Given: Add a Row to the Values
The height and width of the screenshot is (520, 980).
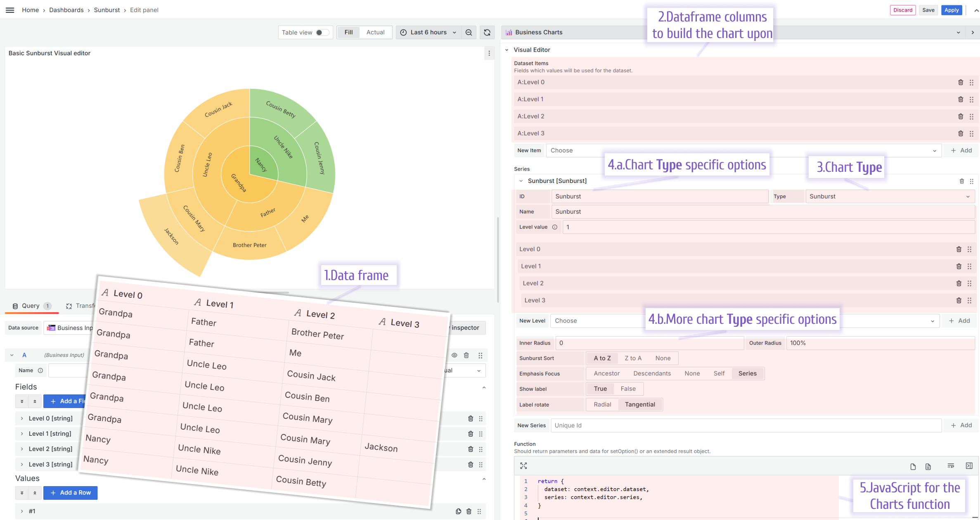Looking at the screenshot, I should click(70, 493).
